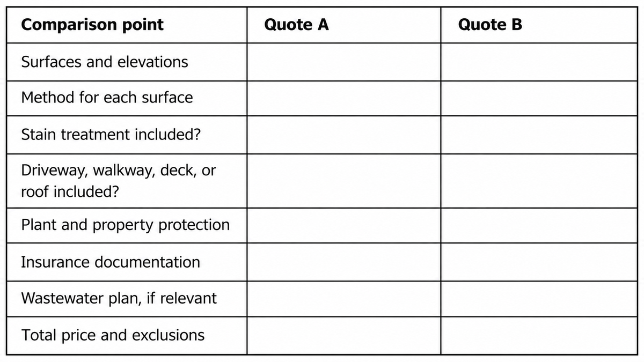The image size is (644, 362).
Task: Click the Plant and property protection label
Action: (126, 225)
